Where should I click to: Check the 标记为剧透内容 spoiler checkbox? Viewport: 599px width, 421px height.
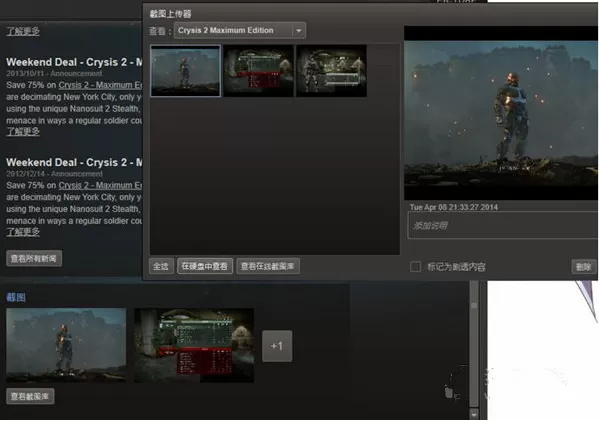pyautogui.click(x=415, y=267)
